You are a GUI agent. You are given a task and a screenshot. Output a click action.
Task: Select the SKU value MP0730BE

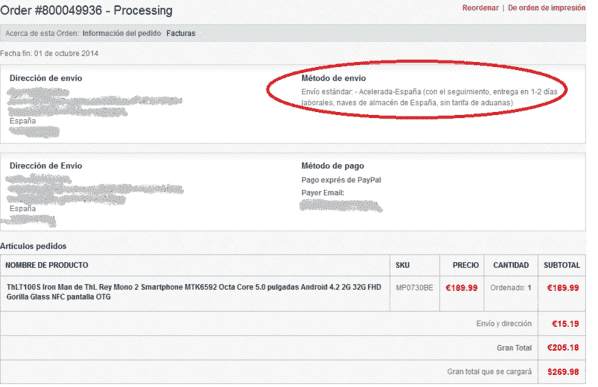pos(414,288)
